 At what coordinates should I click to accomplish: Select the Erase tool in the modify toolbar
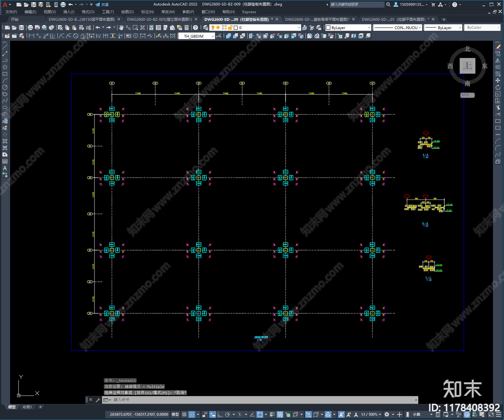(x=498, y=47)
